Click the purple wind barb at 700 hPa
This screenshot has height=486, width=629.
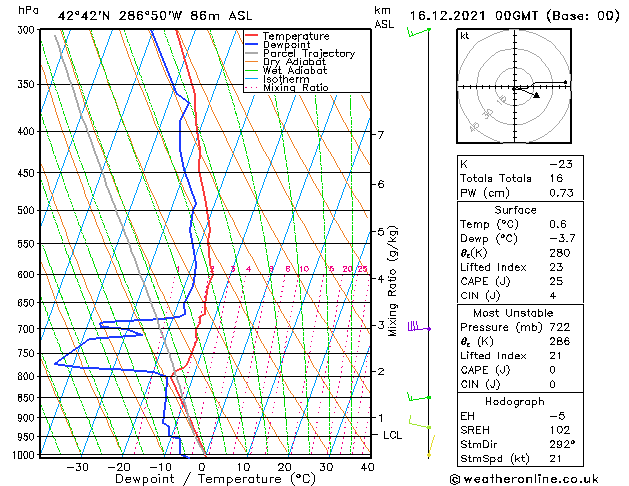[419, 327]
